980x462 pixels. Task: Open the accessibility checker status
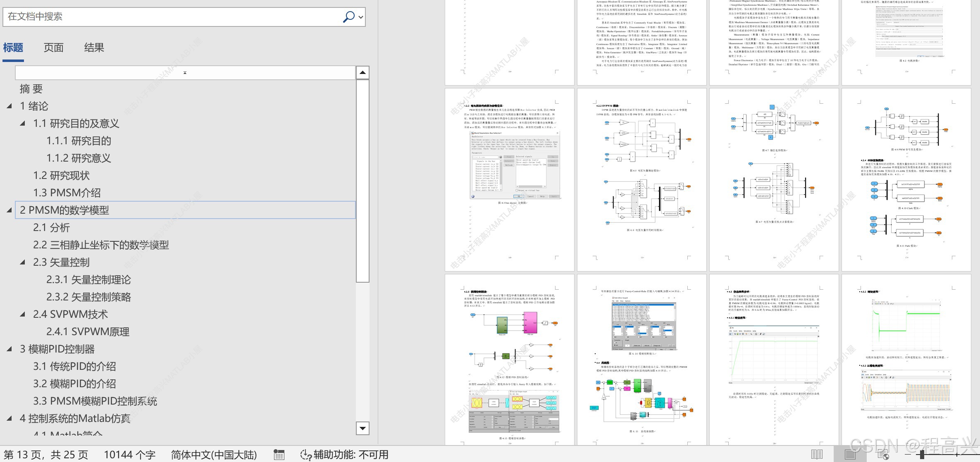[x=344, y=455]
